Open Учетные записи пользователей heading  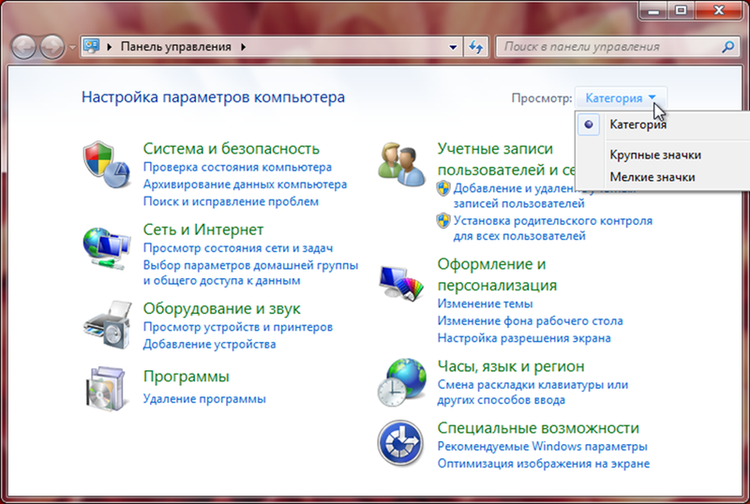click(506, 159)
